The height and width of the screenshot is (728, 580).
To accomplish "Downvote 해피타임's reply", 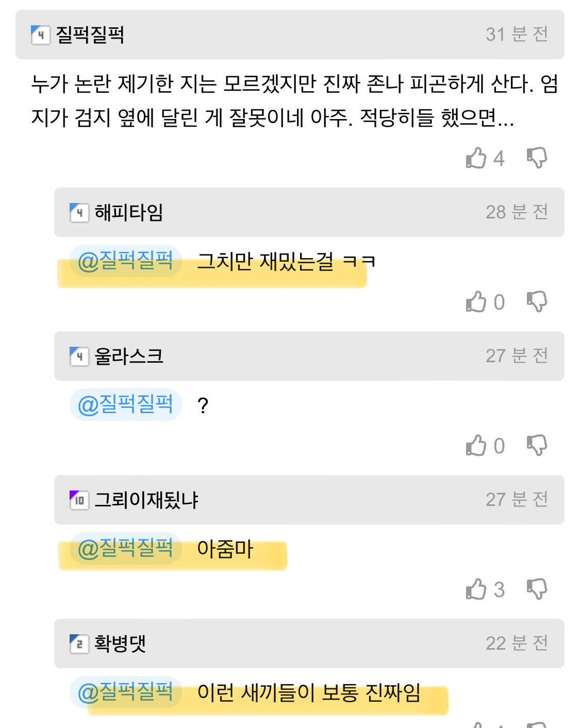I will [x=537, y=301].
